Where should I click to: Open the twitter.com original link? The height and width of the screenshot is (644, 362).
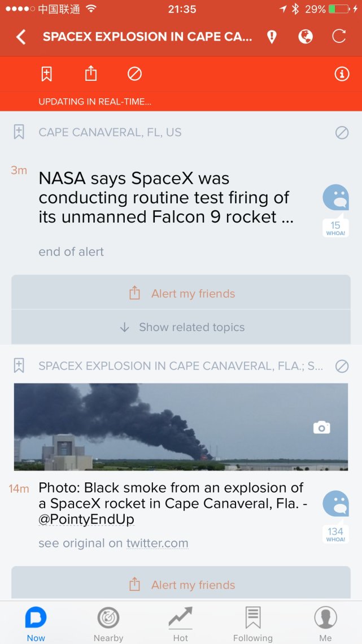[x=157, y=543]
